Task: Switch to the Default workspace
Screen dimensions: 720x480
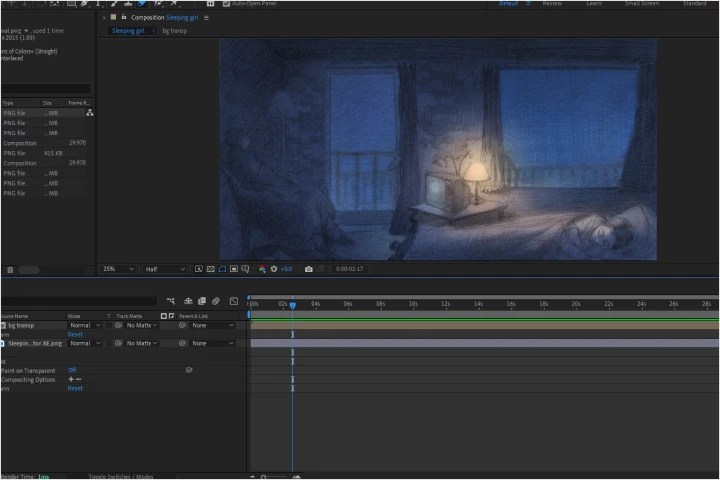Action: coord(508,3)
